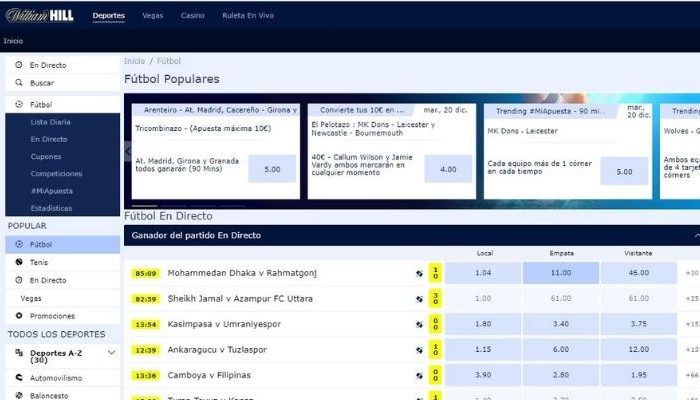This screenshot has height=400, width=700.
Task: Select 5.00 odds on Tricombinazo card
Action: (272, 169)
